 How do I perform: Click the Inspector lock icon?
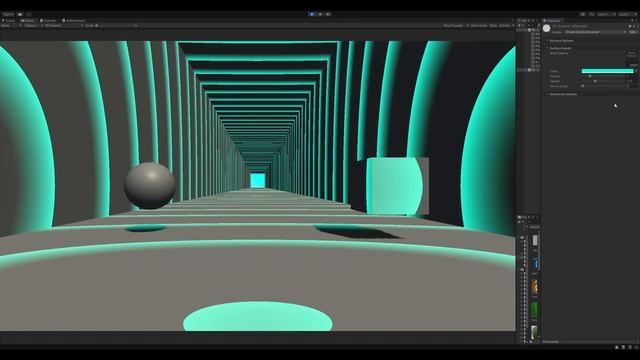coord(631,20)
